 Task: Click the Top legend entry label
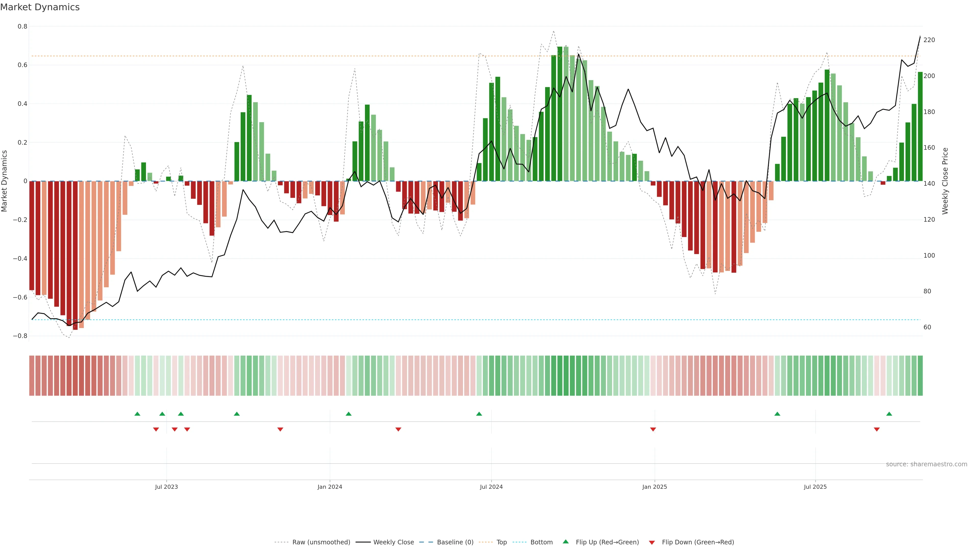pos(501,542)
